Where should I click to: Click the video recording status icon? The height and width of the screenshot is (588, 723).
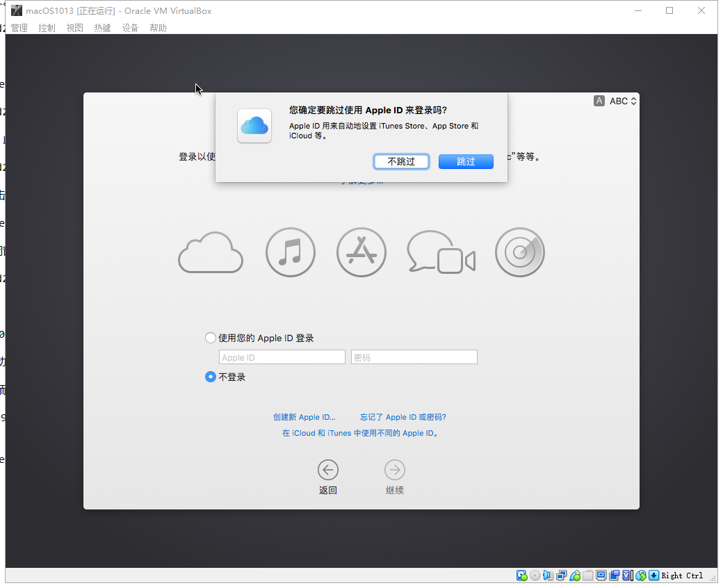click(x=614, y=575)
